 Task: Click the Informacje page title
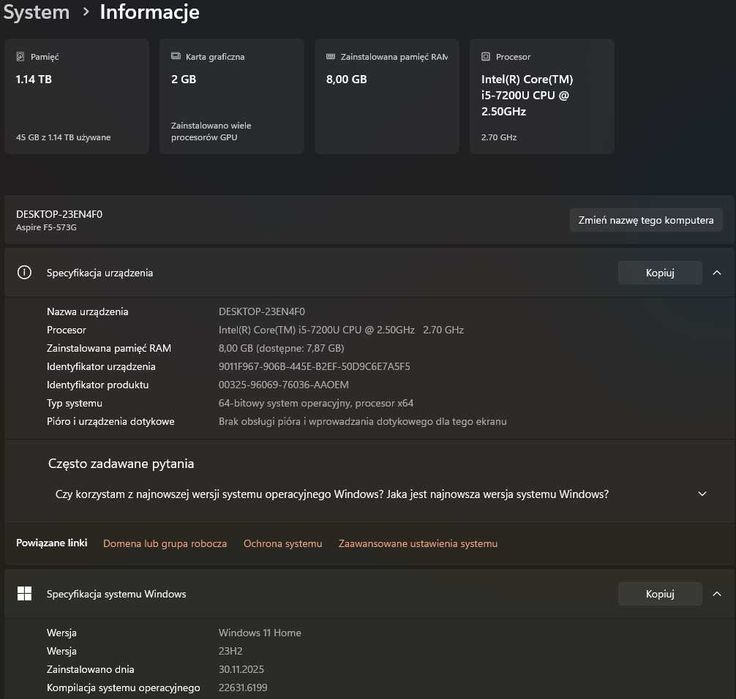click(x=149, y=12)
